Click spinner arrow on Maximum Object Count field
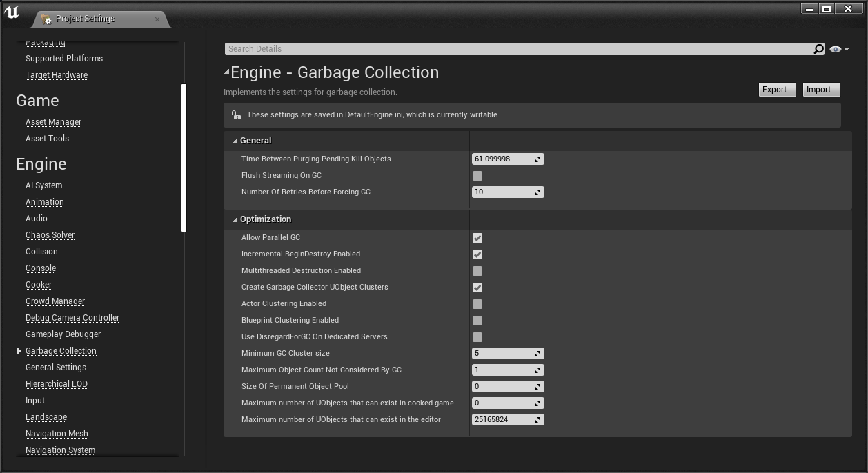This screenshot has height=473, width=868. 537,370
